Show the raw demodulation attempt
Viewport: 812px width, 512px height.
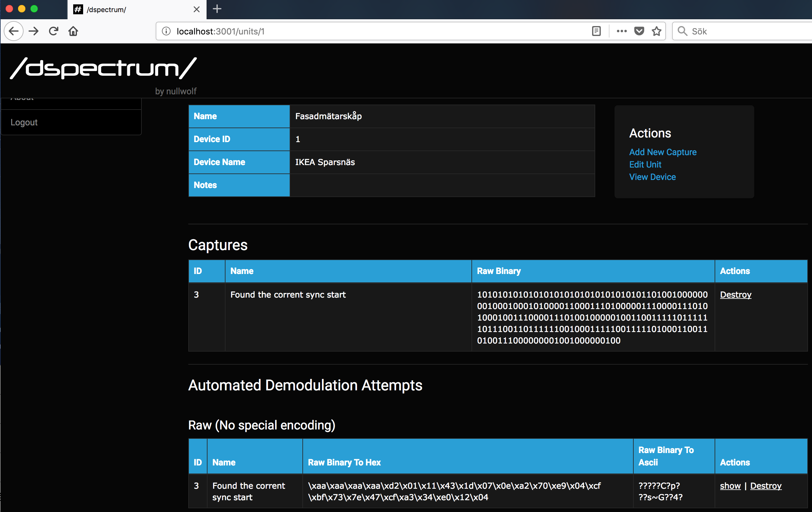click(730, 486)
